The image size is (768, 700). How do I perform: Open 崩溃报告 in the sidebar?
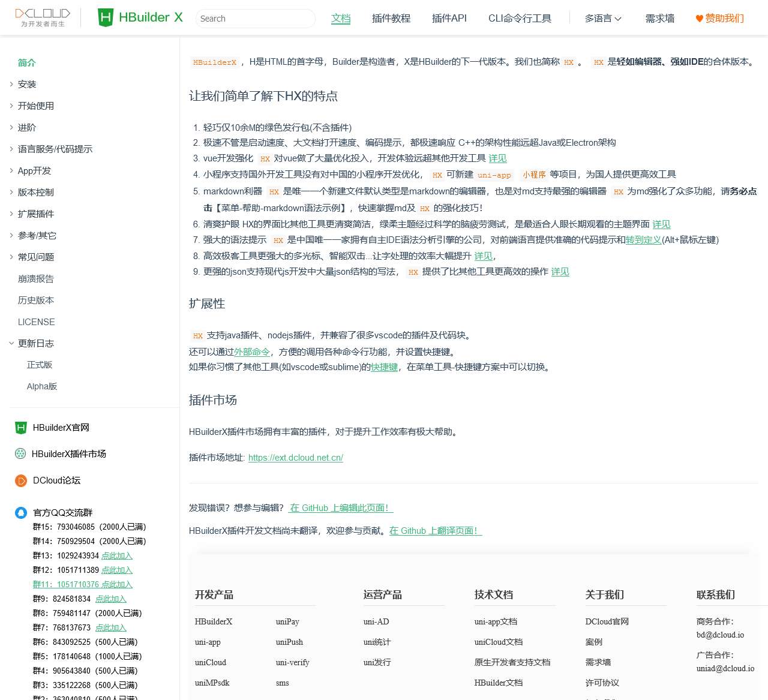36,278
